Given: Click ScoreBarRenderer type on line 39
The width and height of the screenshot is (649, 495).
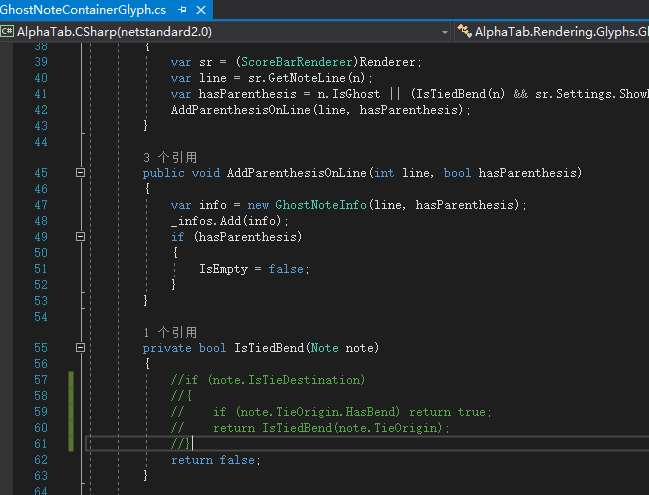Looking at the screenshot, I should click(297, 62).
